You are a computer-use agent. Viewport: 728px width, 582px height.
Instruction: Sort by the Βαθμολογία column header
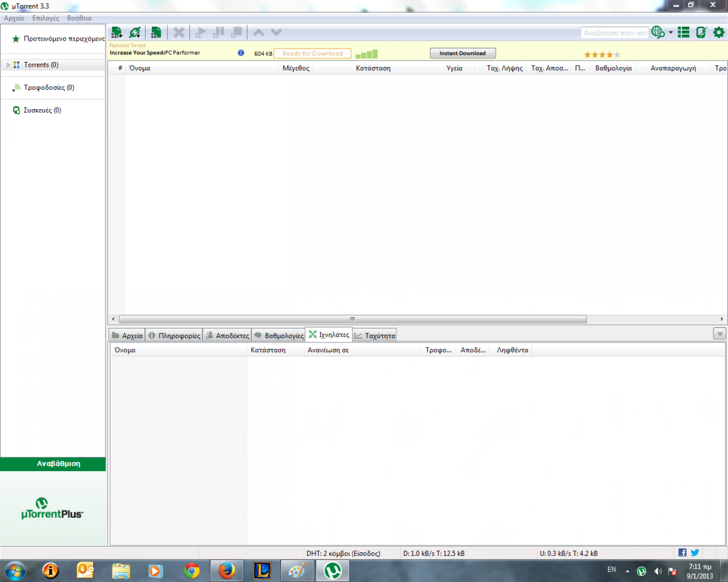tap(613, 68)
